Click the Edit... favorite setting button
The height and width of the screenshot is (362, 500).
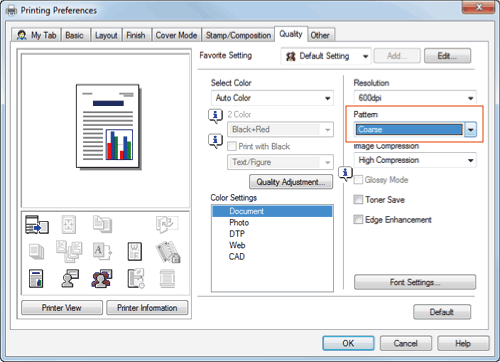point(447,56)
